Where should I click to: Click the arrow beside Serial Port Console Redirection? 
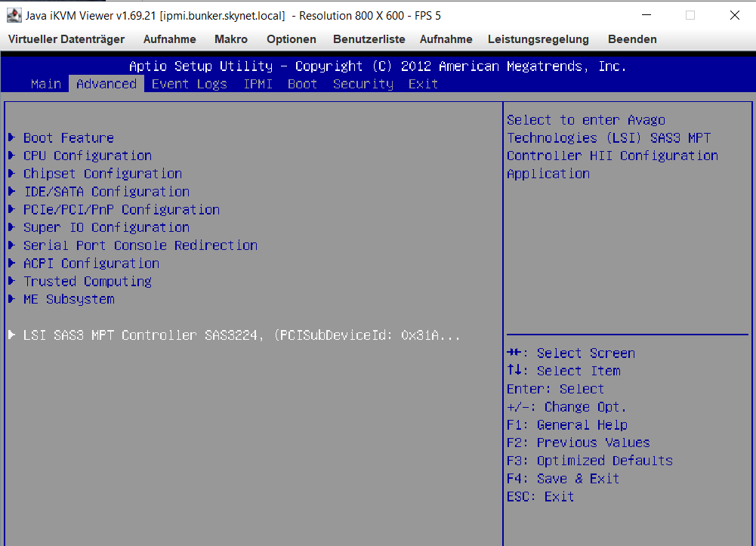click(11, 245)
